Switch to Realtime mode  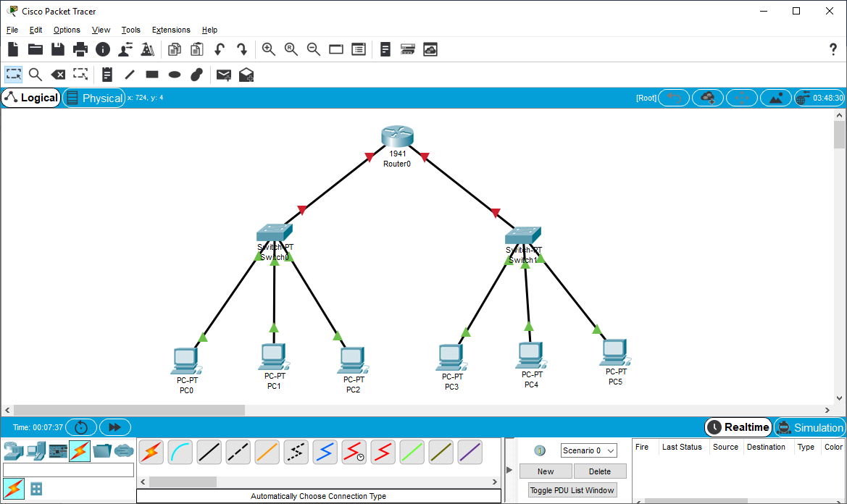[738, 427]
